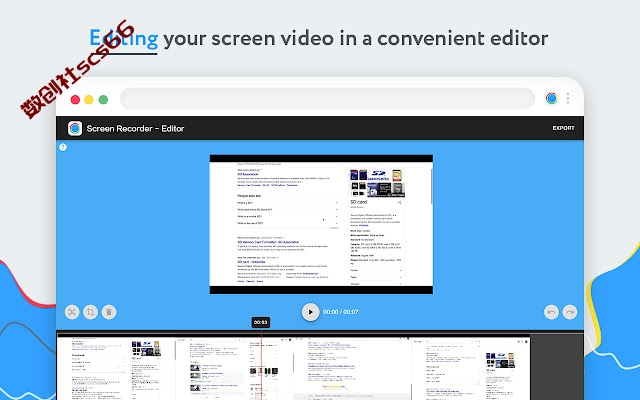
Task: Click the scissors cut tool icon
Action: [x=72, y=312]
